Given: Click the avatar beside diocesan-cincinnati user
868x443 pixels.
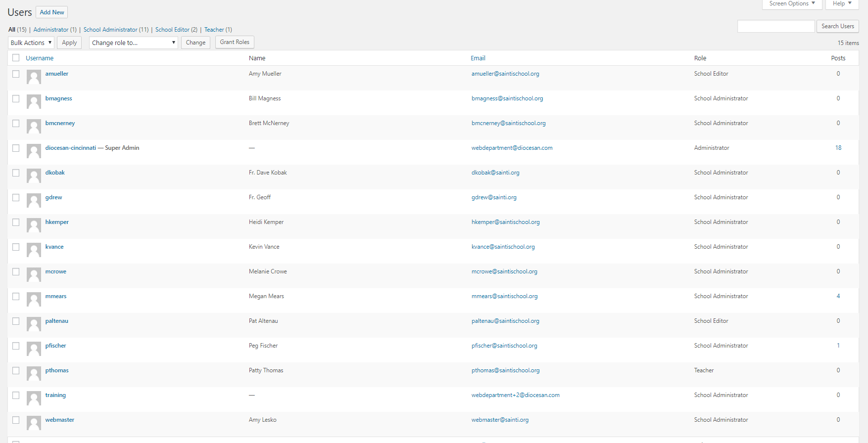Looking at the screenshot, I should coord(34,151).
